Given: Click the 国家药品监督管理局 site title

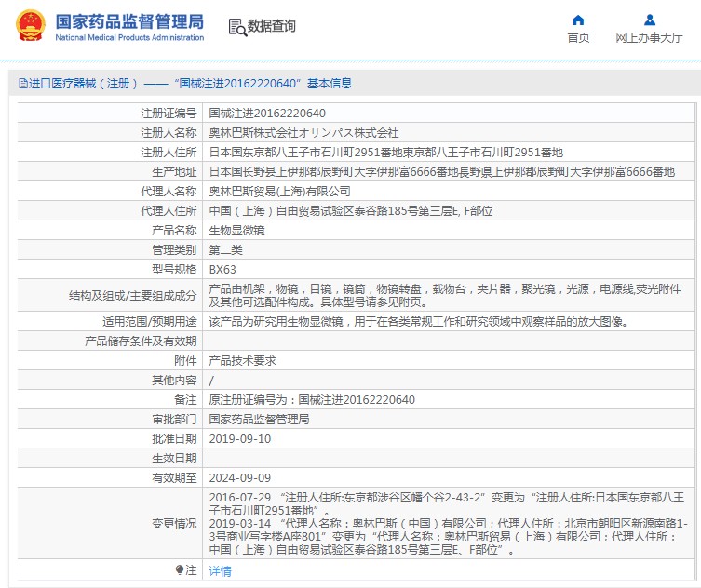Looking at the screenshot, I should tap(129, 21).
